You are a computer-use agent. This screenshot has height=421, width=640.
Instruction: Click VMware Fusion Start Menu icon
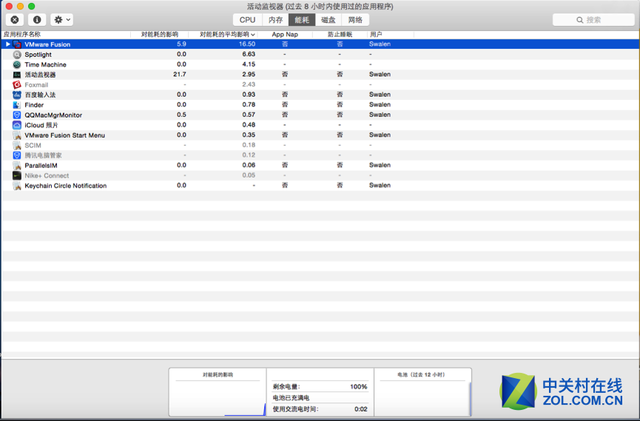pyautogui.click(x=17, y=135)
